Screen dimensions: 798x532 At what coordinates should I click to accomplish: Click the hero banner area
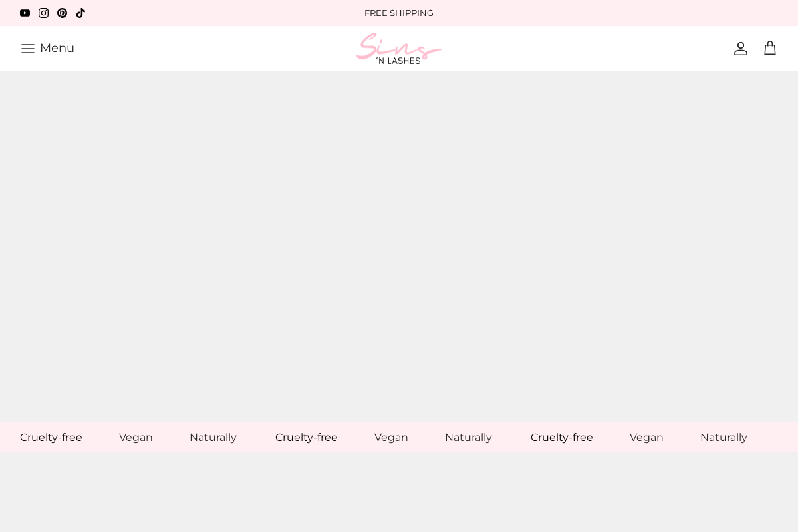click(399, 246)
